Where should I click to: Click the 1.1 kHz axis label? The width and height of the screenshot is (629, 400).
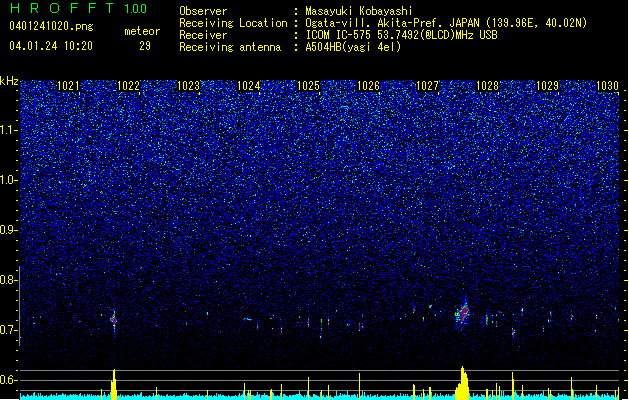pyautogui.click(x=9, y=130)
